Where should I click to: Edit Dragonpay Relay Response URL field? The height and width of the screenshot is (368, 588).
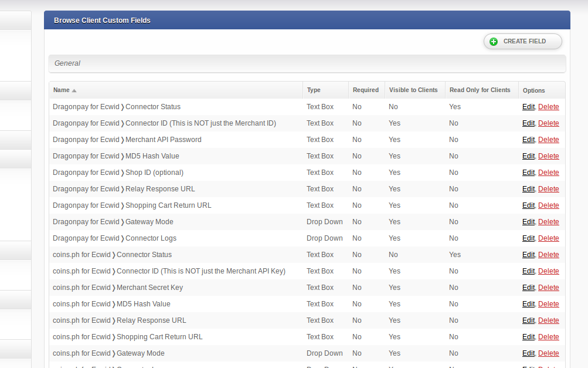(528, 189)
